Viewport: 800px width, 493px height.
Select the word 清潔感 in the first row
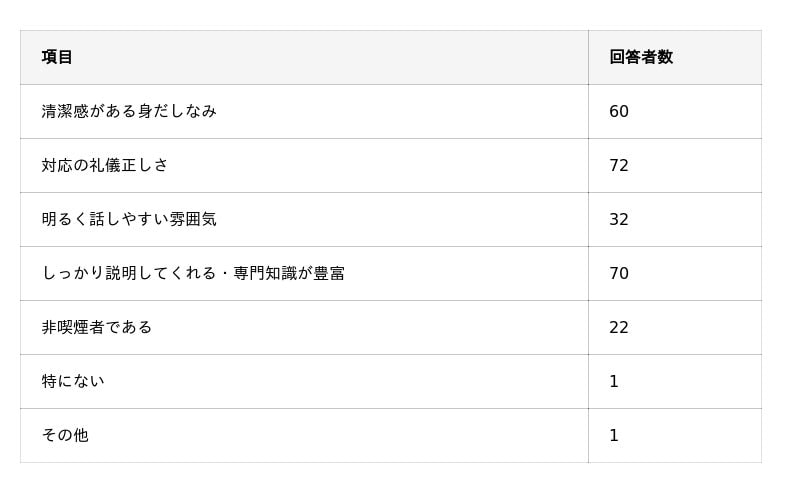click(65, 111)
